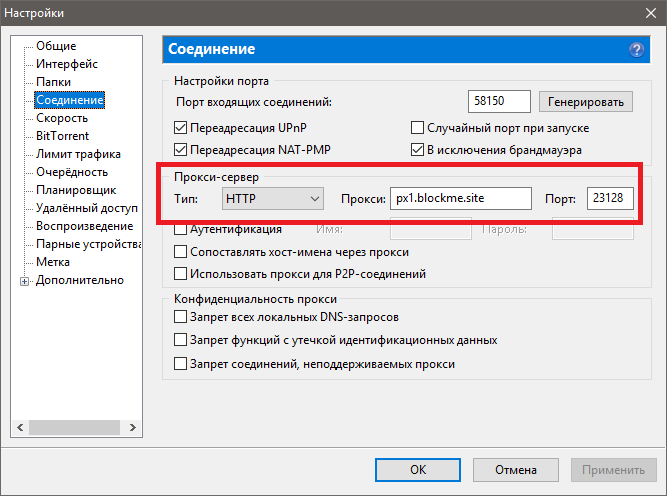Click the Отмена button
Image resolution: width=667 pixels, height=496 pixels.
[516, 470]
